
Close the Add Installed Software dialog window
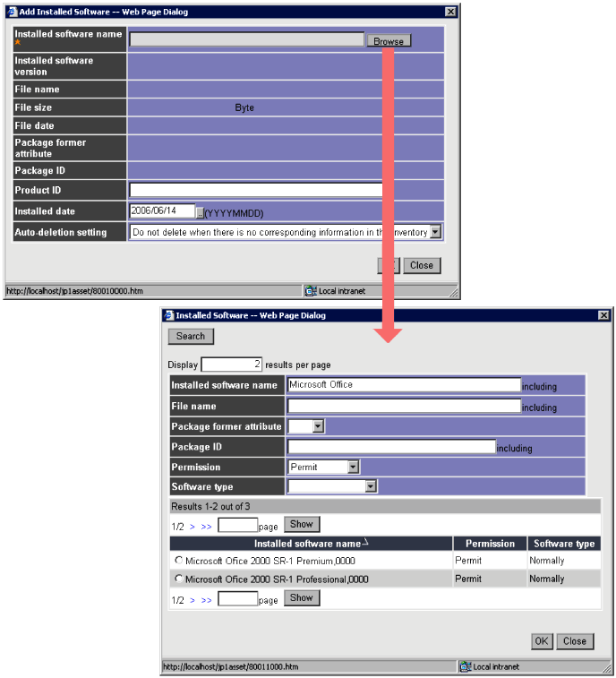coord(450,12)
